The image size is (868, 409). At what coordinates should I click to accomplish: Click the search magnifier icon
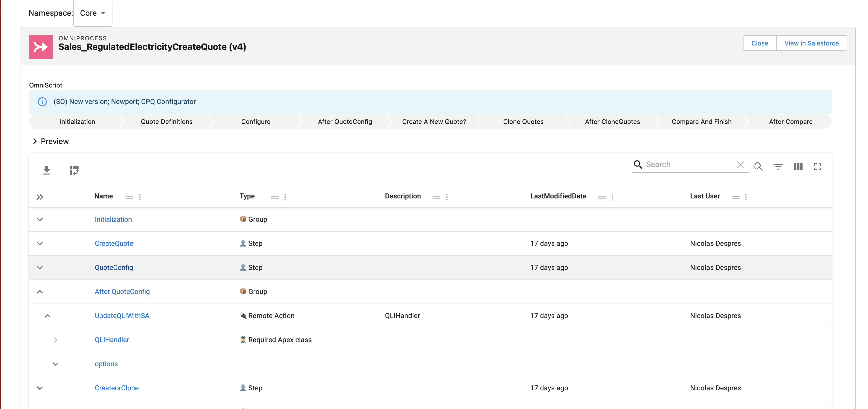(638, 164)
